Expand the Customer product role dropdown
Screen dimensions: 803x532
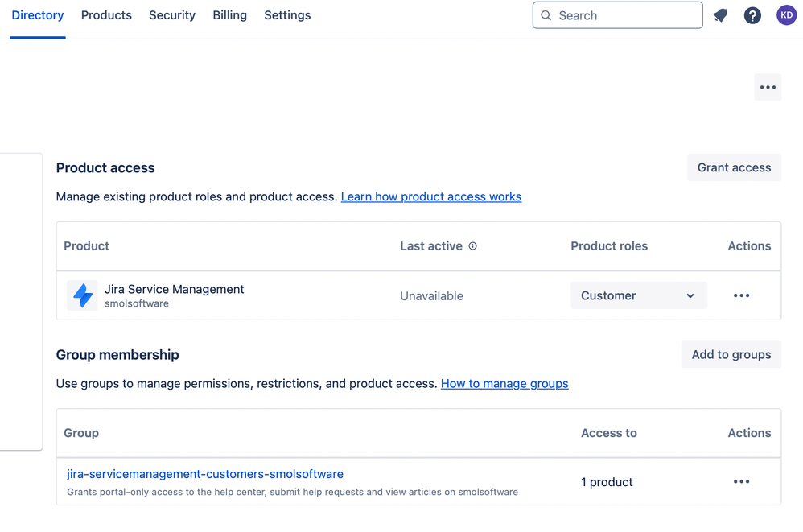tap(638, 295)
